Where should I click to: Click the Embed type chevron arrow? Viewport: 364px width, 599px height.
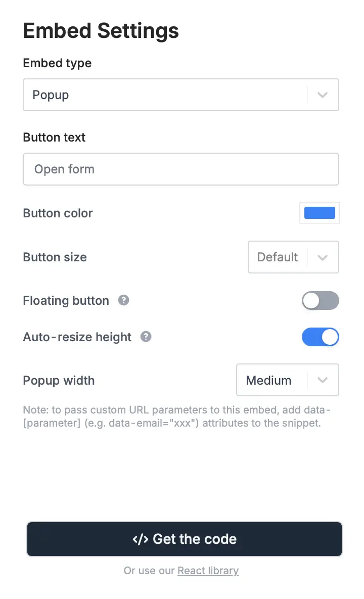(323, 95)
